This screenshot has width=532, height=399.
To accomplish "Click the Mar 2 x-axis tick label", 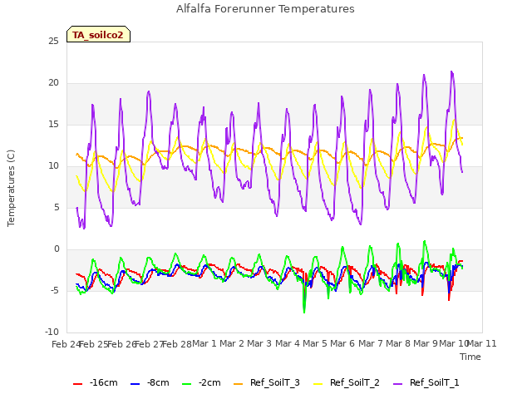I will pos(232,343).
